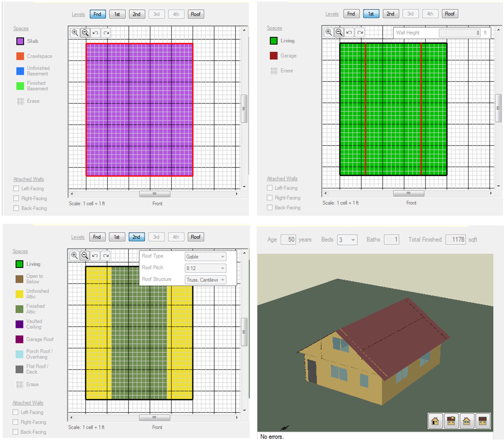Check Right-Facing wall below Flat Roof list
The height and width of the screenshot is (441, 504).
16,422
